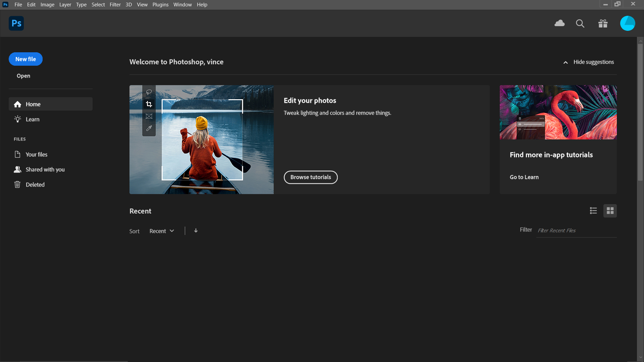Reverse sort order with arrow

196,231
